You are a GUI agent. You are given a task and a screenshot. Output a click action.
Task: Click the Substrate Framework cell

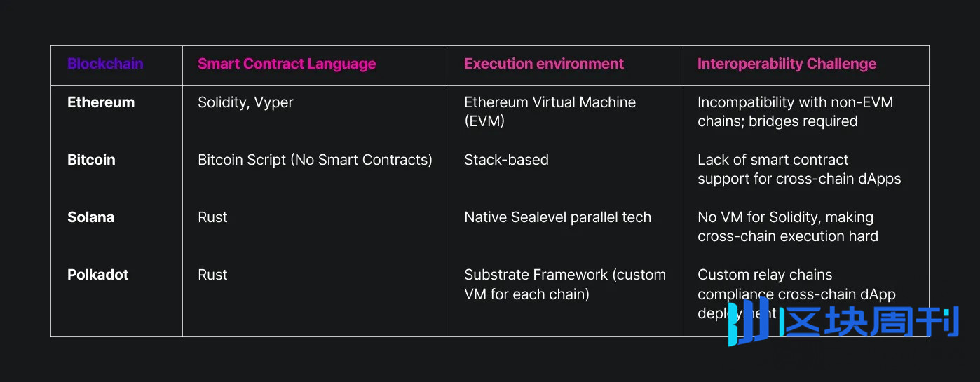564,284
